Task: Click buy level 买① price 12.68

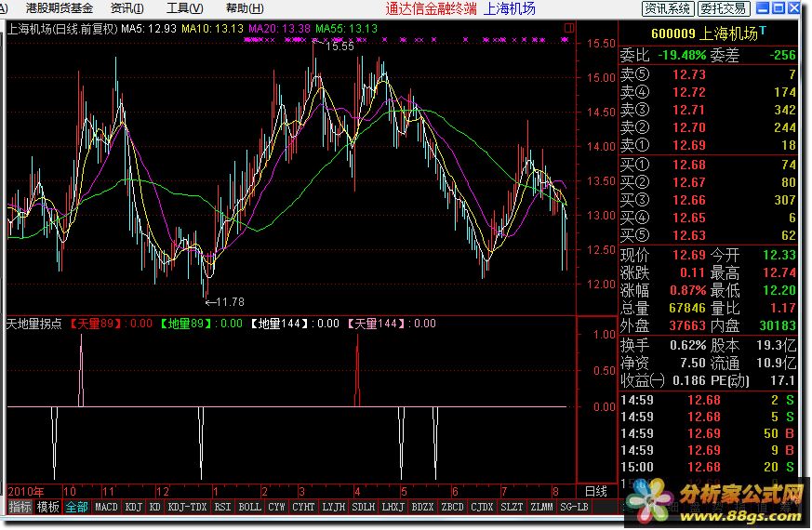Action: [688, 165]
